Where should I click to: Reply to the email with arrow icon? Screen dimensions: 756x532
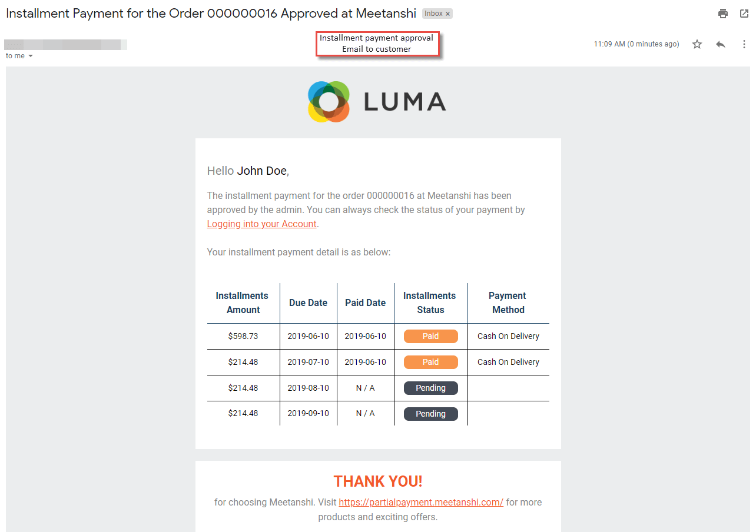click(x=721, y=44)
